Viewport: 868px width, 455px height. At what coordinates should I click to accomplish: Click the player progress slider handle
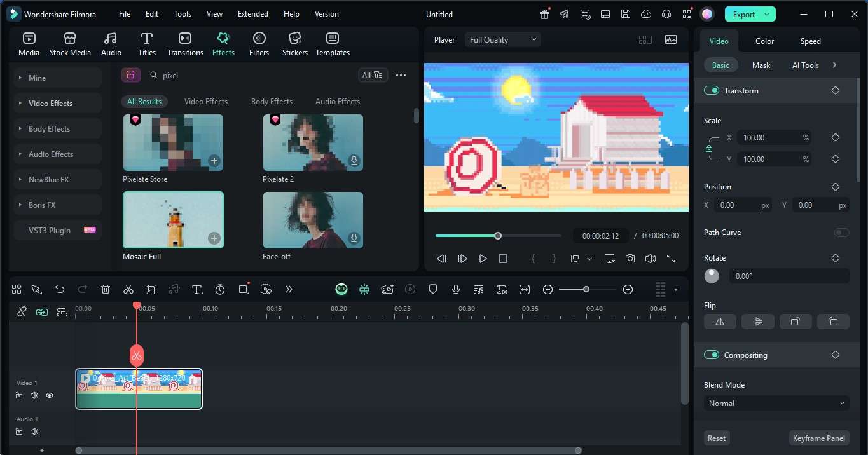coord(498,236)
